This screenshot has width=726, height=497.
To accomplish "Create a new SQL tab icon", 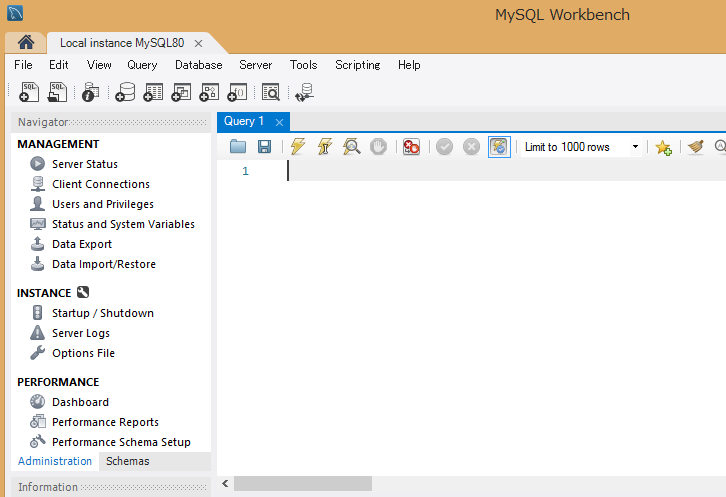I will (29, 92).
